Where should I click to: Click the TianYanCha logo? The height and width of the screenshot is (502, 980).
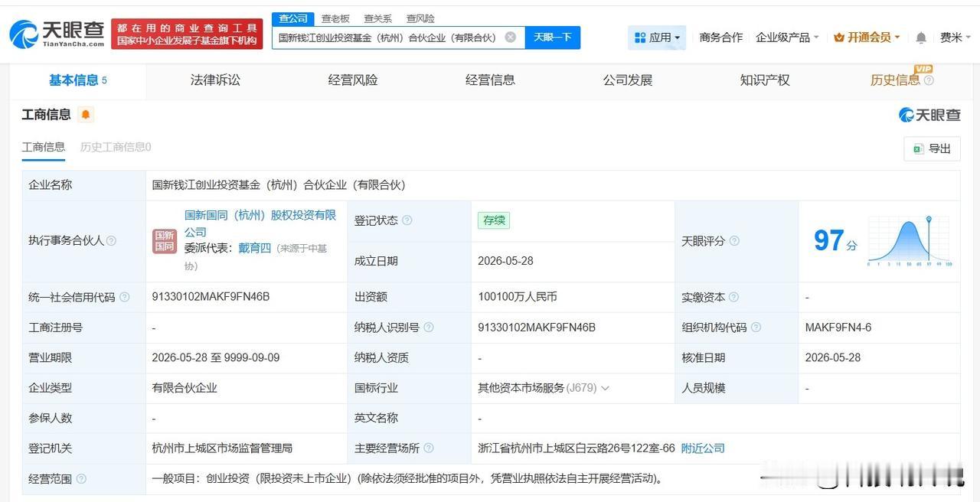pos(57,34)
